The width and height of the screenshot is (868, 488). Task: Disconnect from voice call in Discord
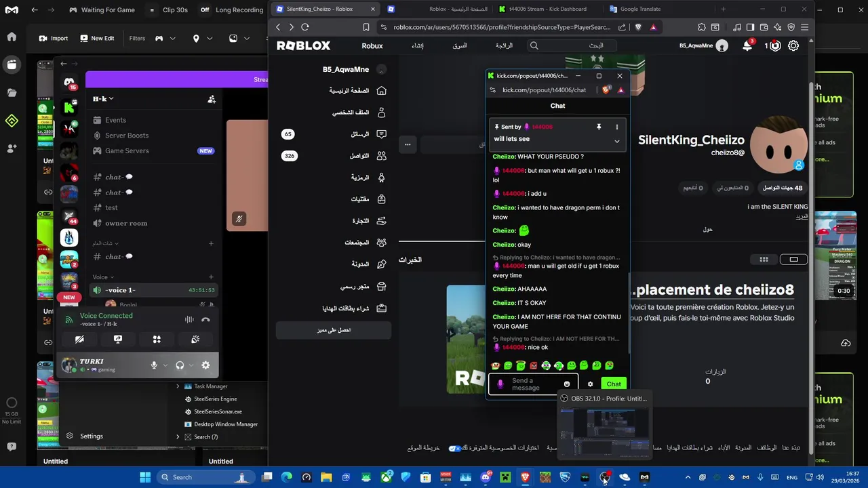205,320
